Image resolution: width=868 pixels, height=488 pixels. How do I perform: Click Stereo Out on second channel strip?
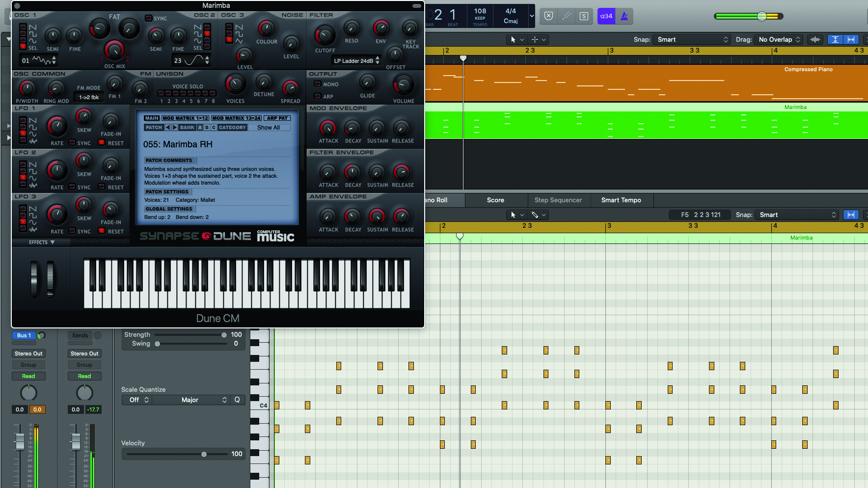84,353
